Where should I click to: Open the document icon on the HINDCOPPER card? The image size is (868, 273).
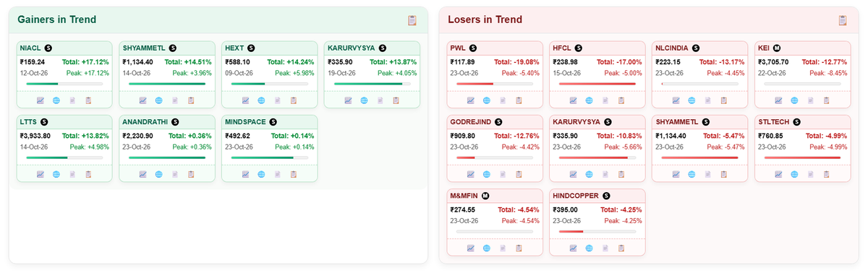[605, 248]
